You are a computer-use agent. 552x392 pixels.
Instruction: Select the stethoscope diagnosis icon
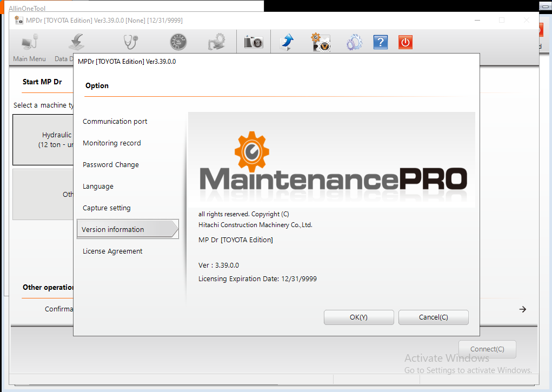pyautogui.click(x=130, y=42)
